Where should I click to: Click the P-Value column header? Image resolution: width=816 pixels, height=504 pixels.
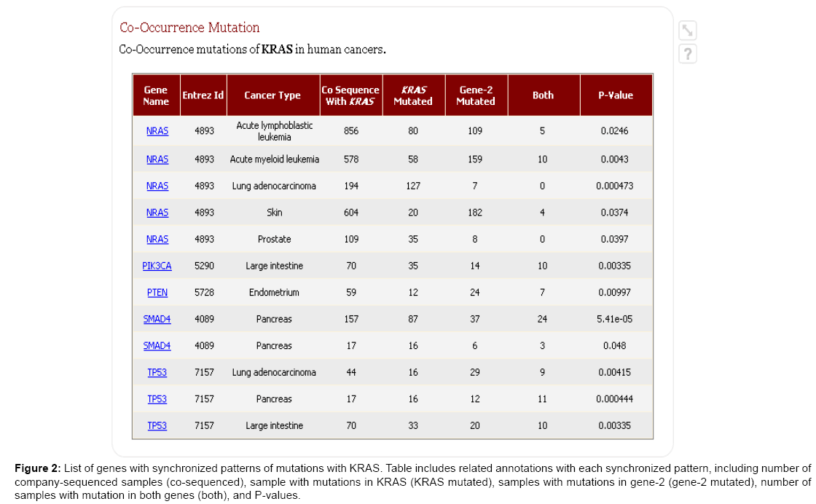(615, 95)
